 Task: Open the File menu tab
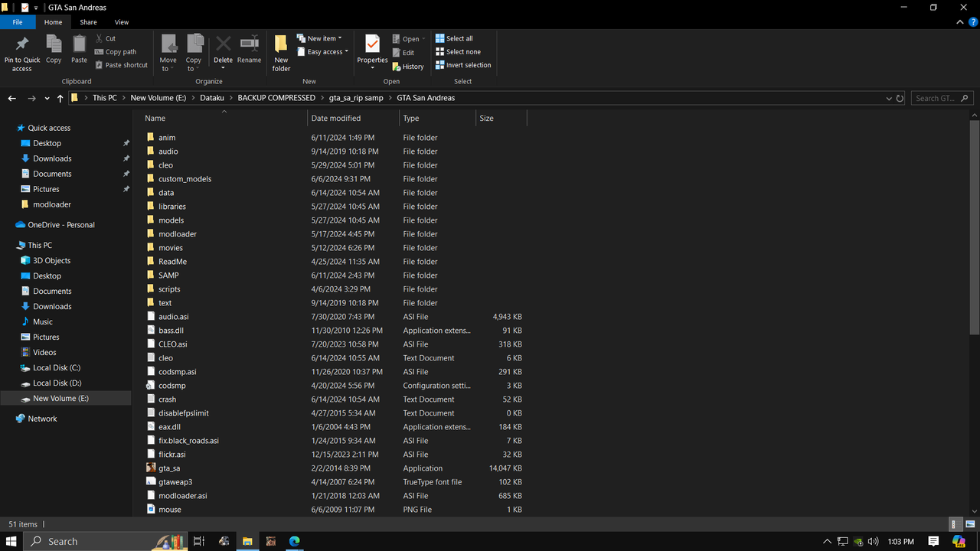(x=18, y=22)
